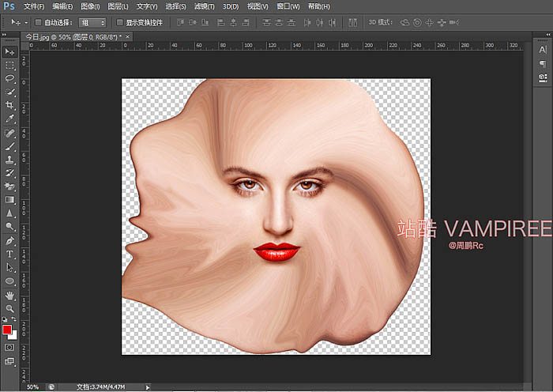Select the Rectangular Marquee tool
The width and height of the screenshot is (553, 392).
(x=10, y=65)
